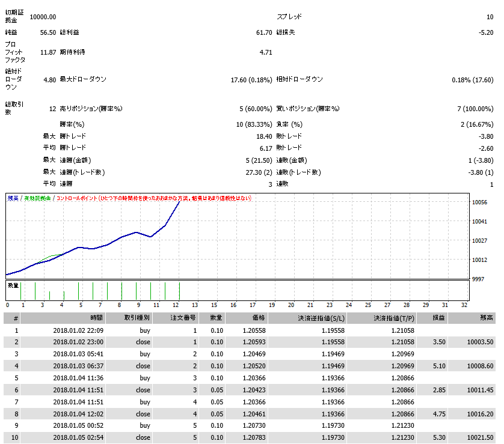Select the gross profit value 61.70
The image size is (504, 444).
(x=264, y=32)
